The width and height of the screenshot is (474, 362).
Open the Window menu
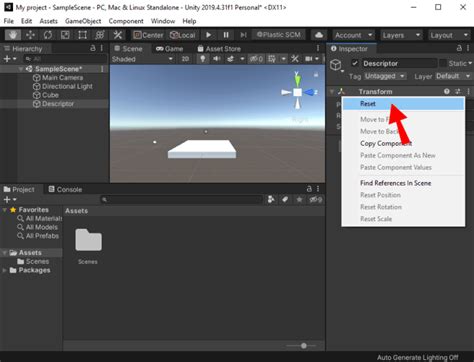[163, 21]
